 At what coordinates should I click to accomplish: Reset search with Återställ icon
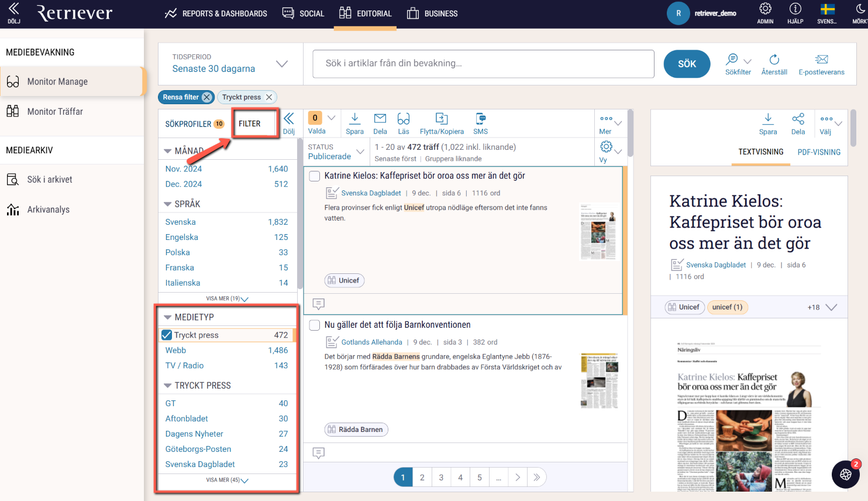click(x=774, y=64)
